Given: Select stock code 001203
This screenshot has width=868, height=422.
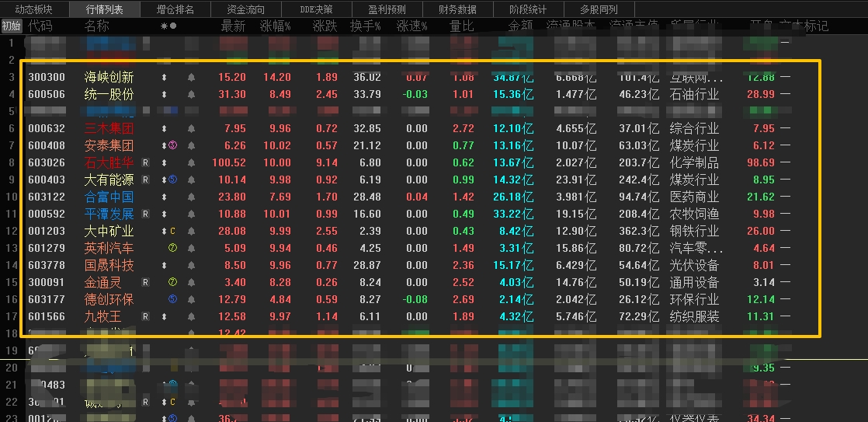Looking at the screenshot, I should [47, 231].
